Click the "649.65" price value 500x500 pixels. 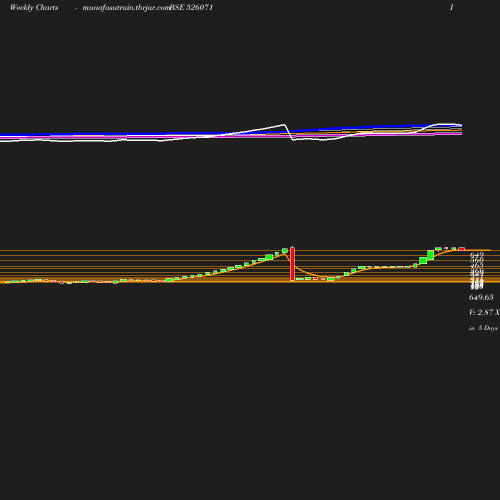coord(481,297)
